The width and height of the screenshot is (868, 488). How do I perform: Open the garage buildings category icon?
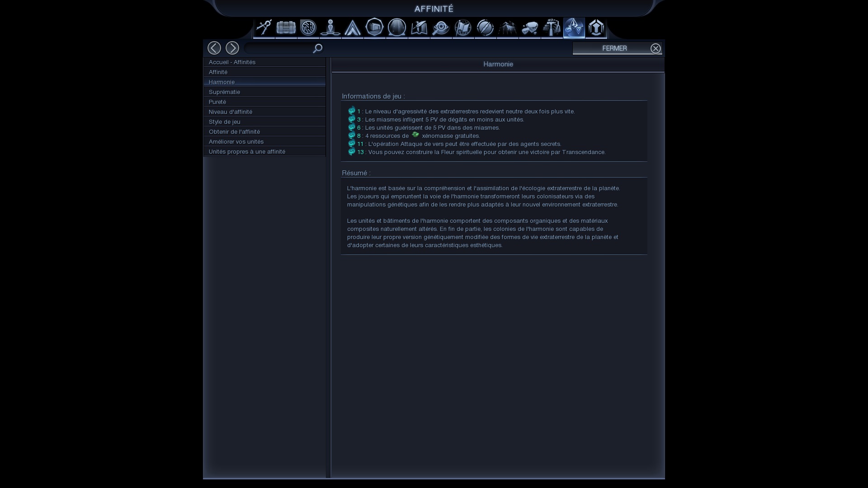375,28
